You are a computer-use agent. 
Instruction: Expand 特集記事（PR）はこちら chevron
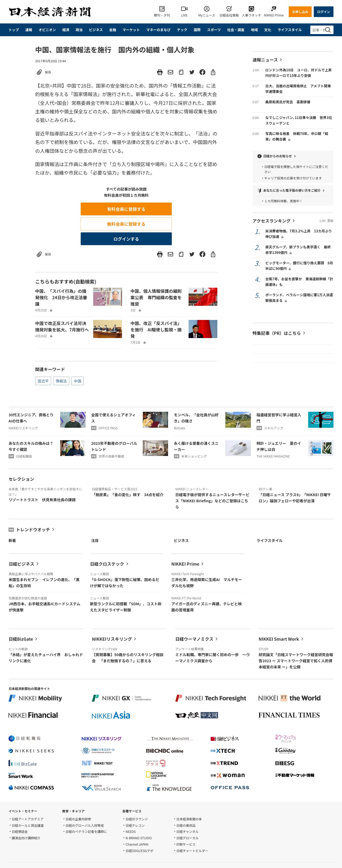tap(304, 333)
